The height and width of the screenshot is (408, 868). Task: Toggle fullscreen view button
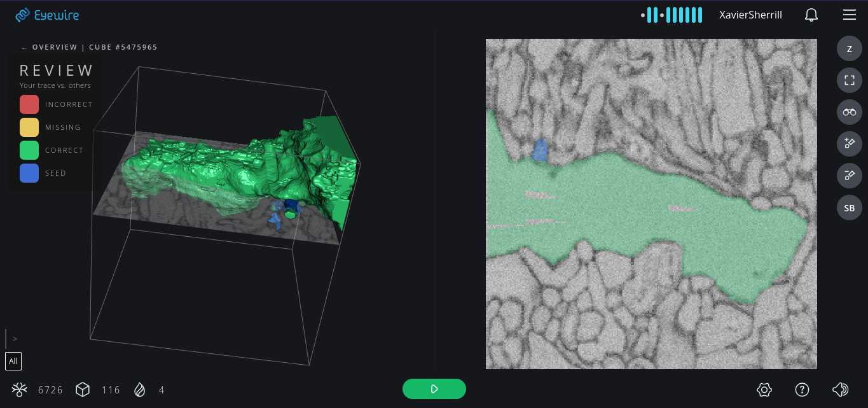[849, 80]
